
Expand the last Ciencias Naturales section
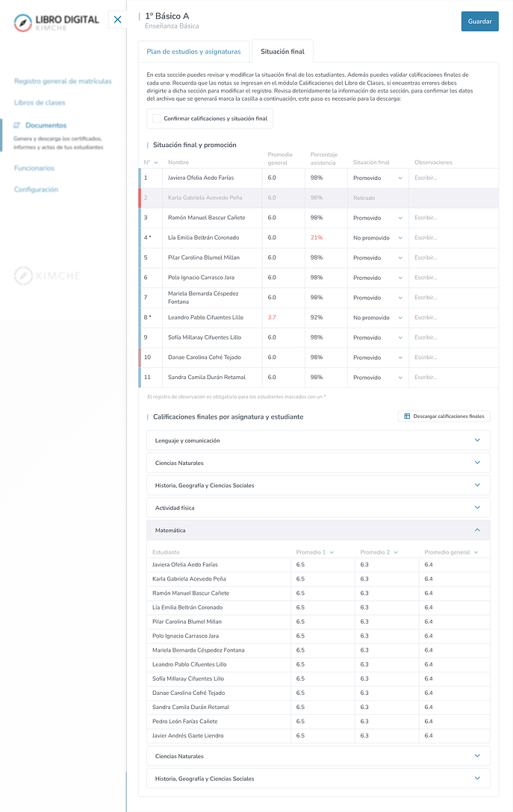click(x=318, y=756)
